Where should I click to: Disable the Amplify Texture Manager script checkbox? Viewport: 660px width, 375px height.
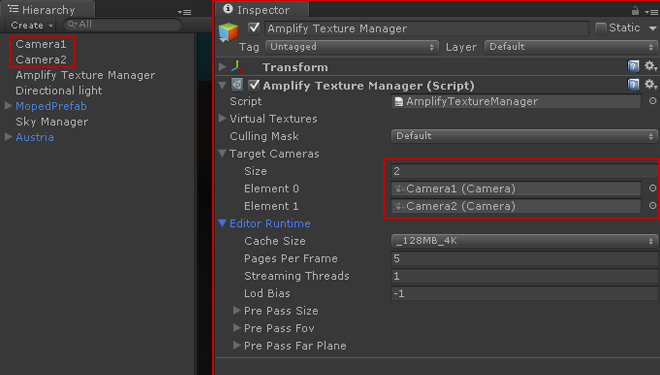[254, 85]
